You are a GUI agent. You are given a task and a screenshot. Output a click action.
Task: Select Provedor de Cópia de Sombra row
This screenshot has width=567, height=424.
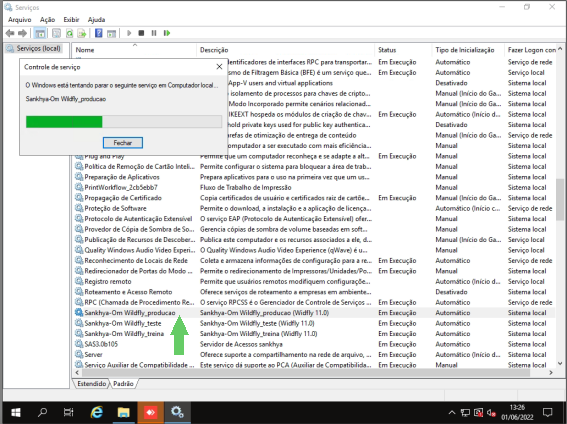(x=314, y=229)
